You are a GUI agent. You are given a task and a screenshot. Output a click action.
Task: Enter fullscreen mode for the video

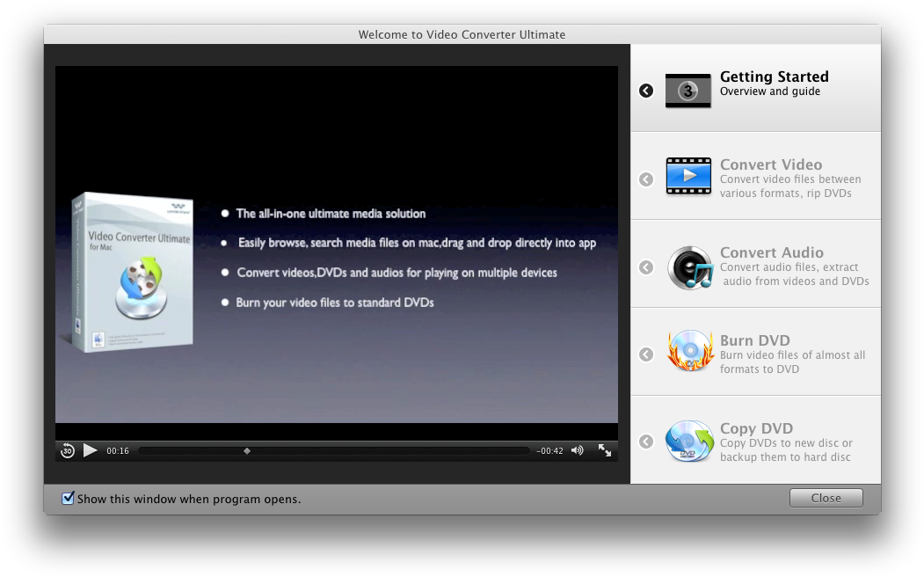[605, 450]
